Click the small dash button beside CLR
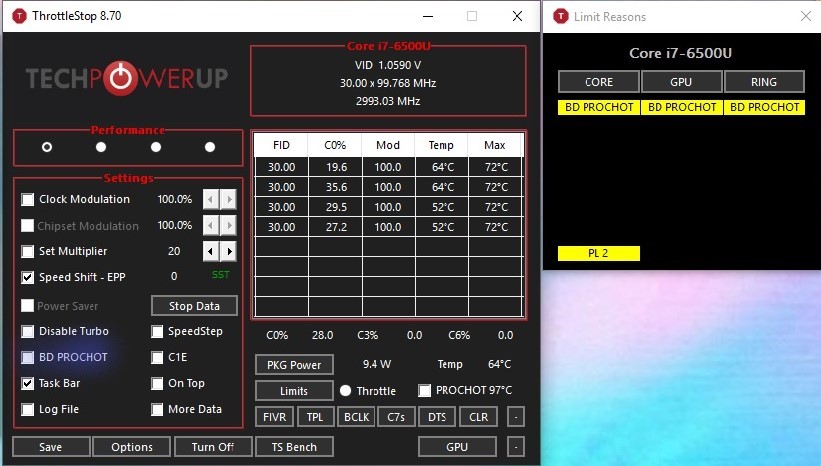This screenshot has width=821, height=466. [x=516, y=417]
